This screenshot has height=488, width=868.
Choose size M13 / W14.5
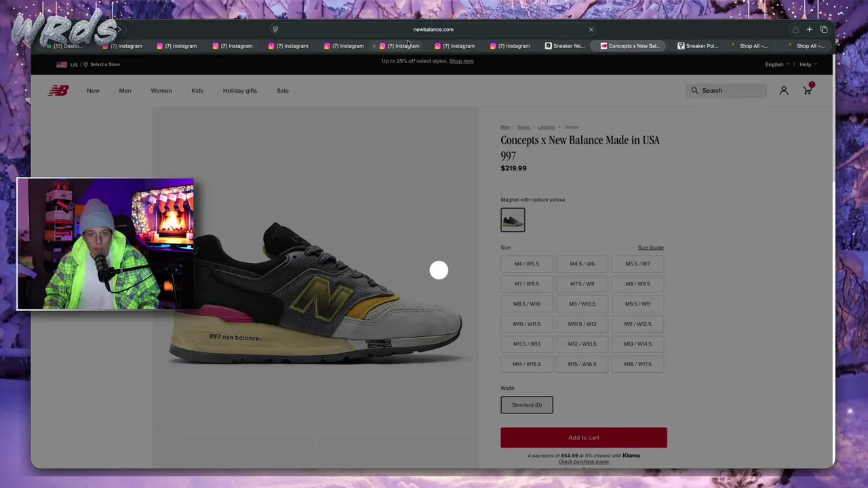(x=637, y=344)
